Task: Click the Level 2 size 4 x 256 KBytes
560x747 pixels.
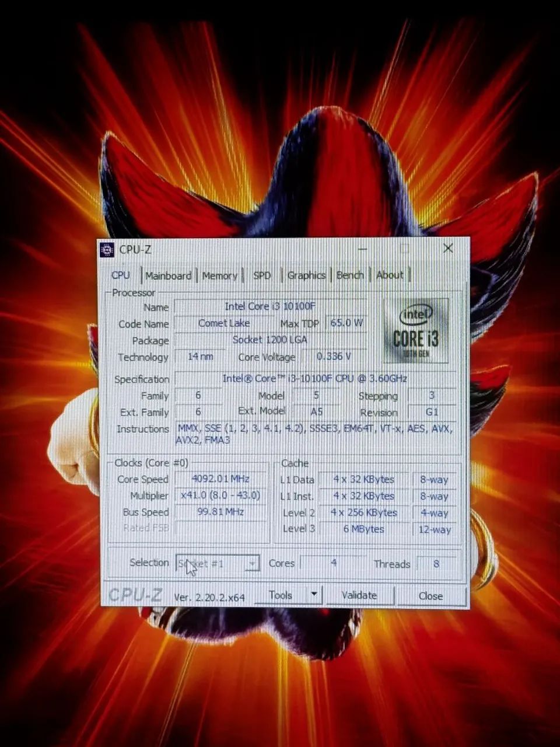Action: (x=364, y=513)
